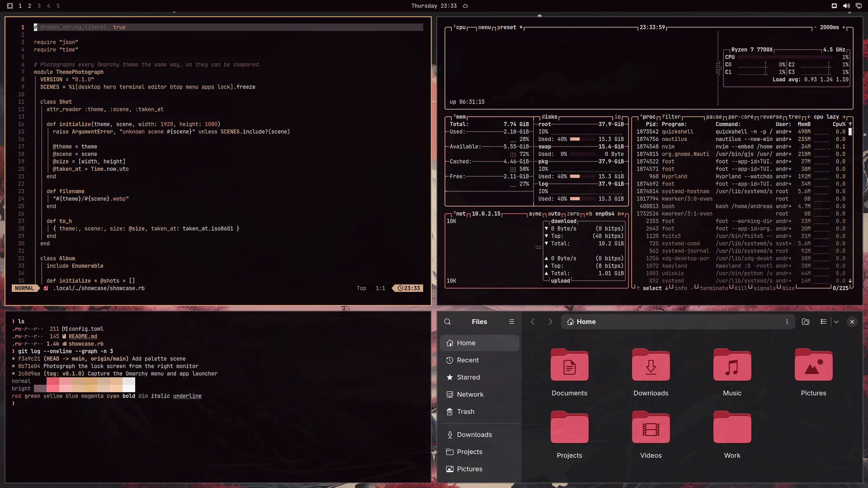Switch to workspace 5 in top bar

click(58, 6)
